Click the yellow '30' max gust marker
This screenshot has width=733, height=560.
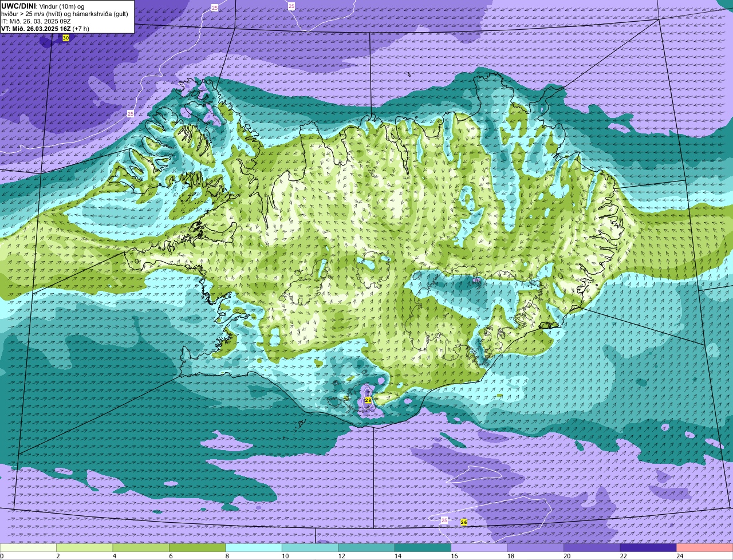coord(66,38)
